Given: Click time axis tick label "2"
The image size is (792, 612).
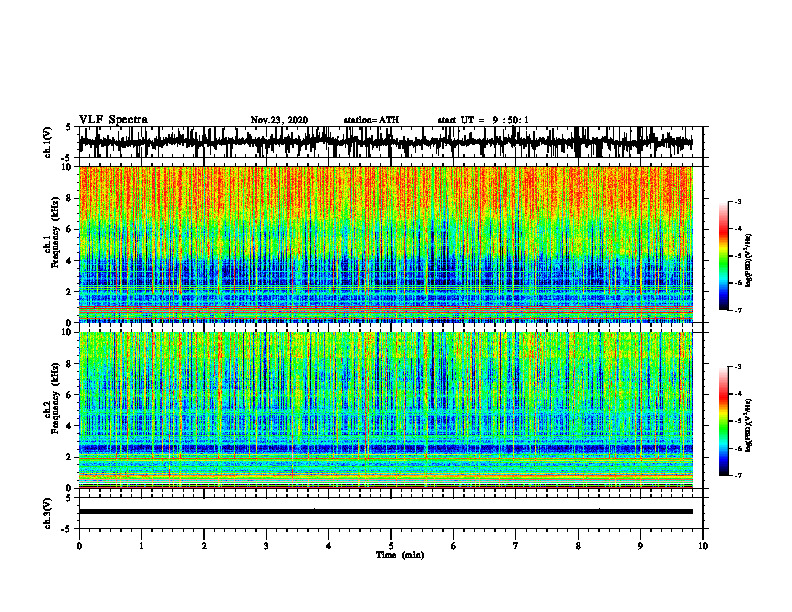Looking at the screenshot, I should (204, 546).
